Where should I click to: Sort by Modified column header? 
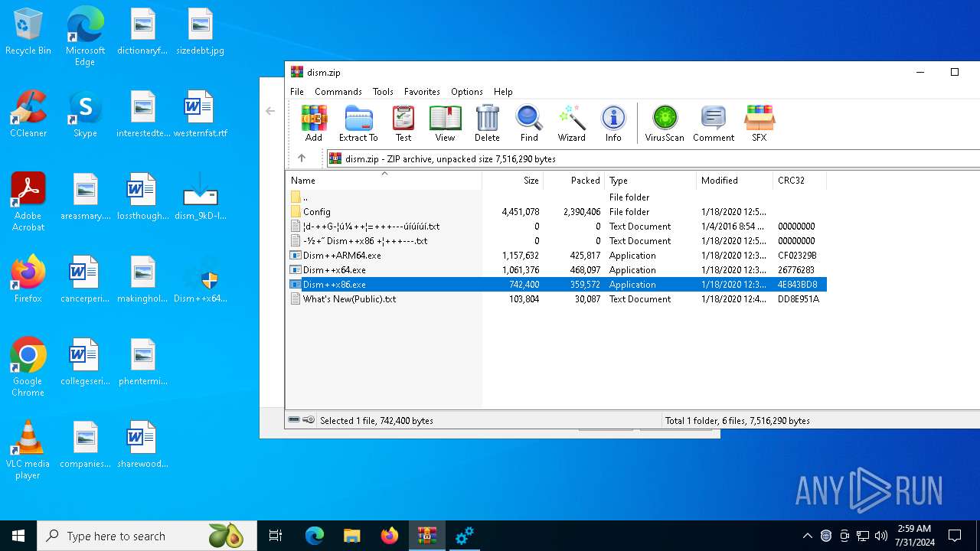click(735, 181)
